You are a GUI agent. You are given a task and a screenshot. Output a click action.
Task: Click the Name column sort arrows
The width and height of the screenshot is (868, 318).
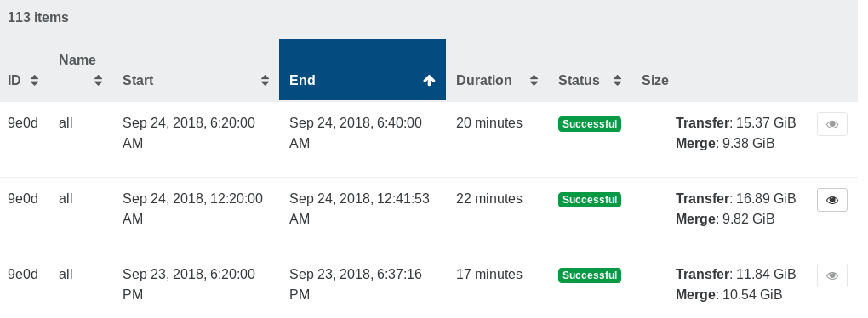pyautogui.click(x=98, y=80)
